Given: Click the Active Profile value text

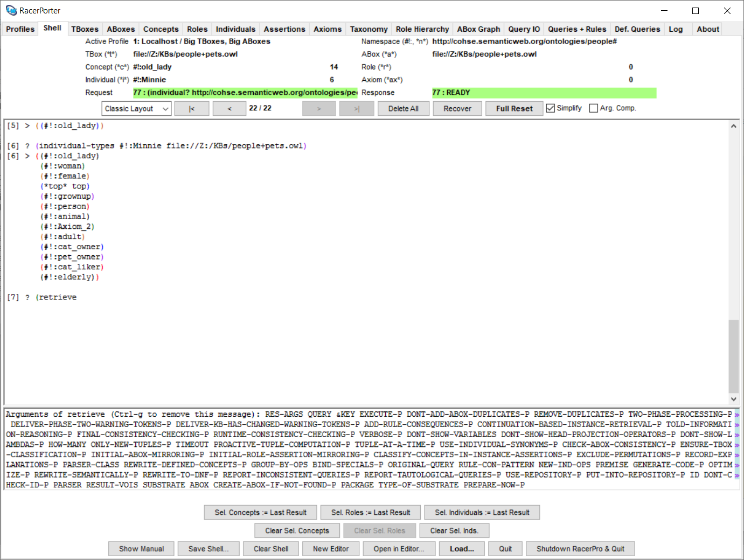Looking at the screenshot, I should point(201,41).
